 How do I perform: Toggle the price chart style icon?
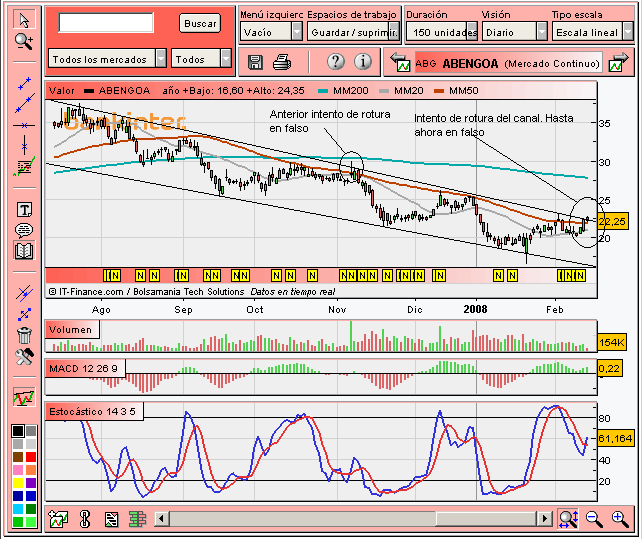tap(24, 397)
